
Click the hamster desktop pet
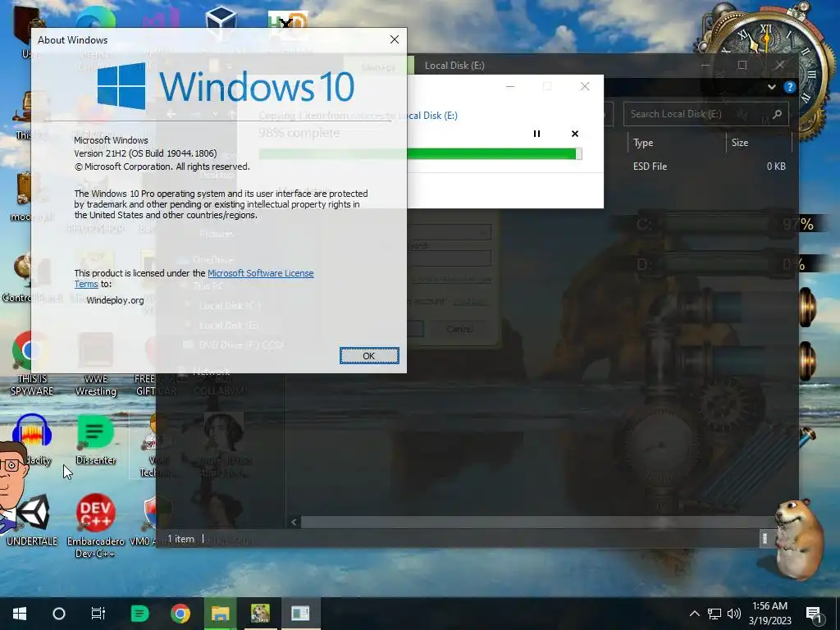[799, 538]
